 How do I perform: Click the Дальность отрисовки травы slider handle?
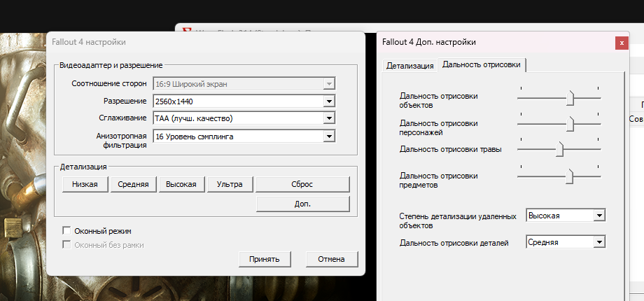point(560,149)
